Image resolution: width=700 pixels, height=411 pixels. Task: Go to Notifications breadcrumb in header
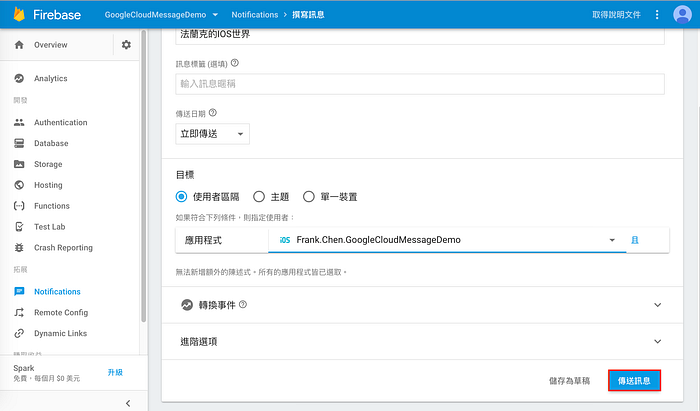click(254, 15)
